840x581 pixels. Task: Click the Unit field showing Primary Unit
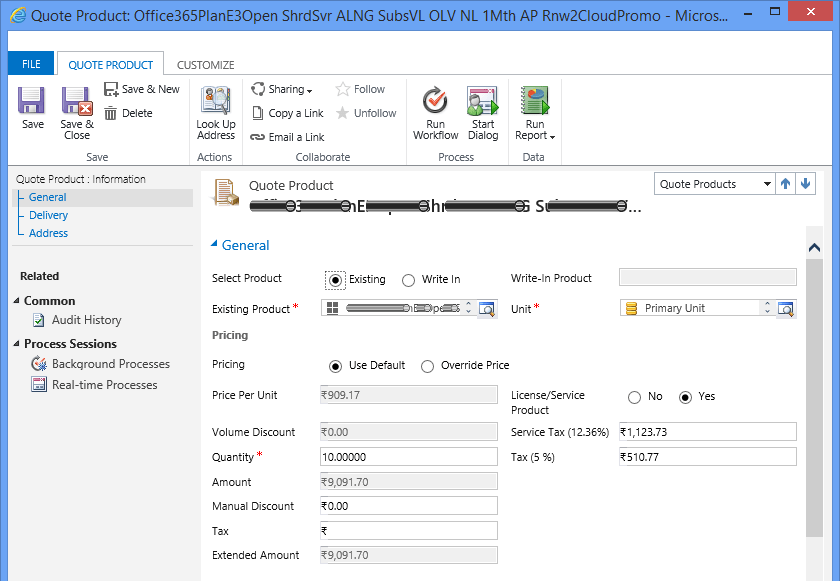pyautogui.click(x=698, y=308)
